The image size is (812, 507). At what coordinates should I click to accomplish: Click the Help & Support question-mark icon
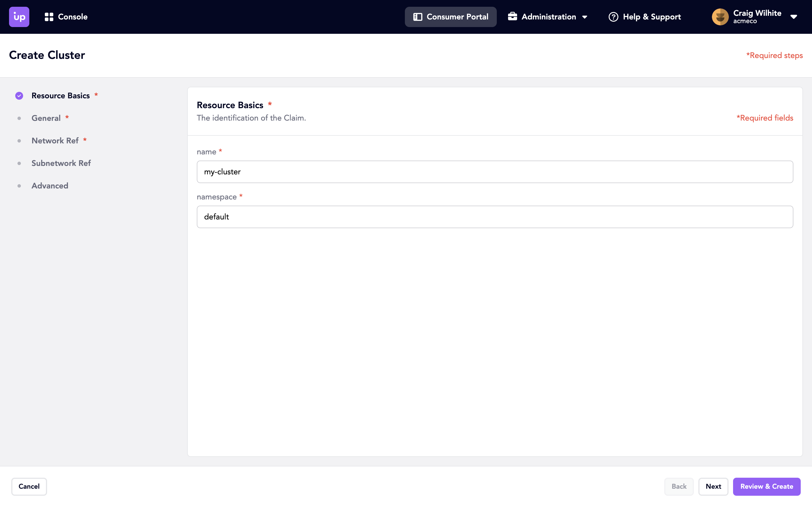tap(613, 17)
